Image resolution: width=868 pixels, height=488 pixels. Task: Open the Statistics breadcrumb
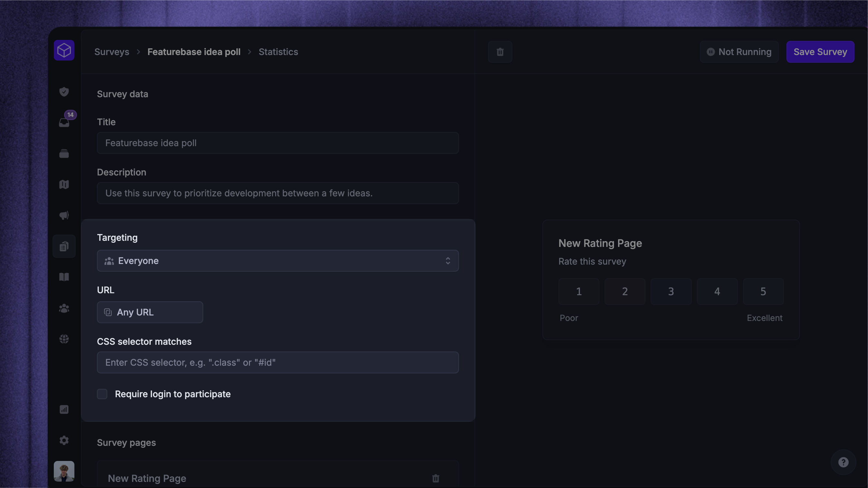click(x=278, y=52)
